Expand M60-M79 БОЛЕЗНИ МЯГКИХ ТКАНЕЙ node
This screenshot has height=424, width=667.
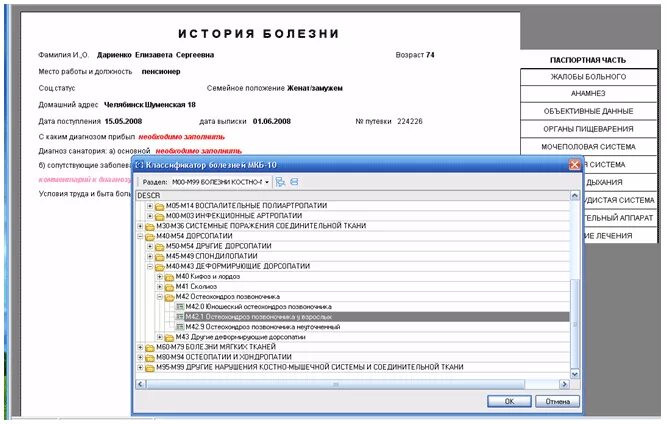coord(140,347)
